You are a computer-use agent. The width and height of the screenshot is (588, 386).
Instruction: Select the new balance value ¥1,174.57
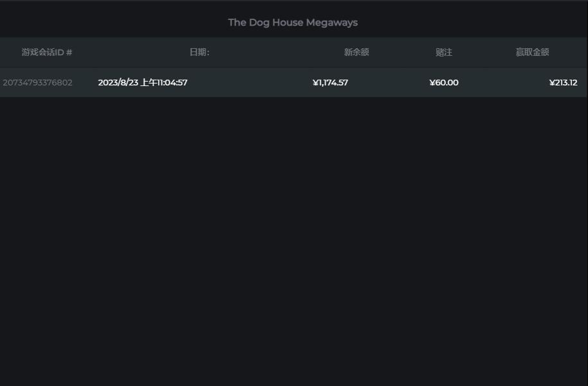330,82
